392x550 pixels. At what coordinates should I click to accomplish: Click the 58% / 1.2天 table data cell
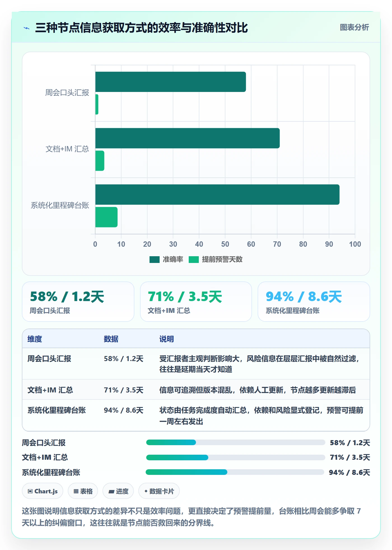(123, 359)
